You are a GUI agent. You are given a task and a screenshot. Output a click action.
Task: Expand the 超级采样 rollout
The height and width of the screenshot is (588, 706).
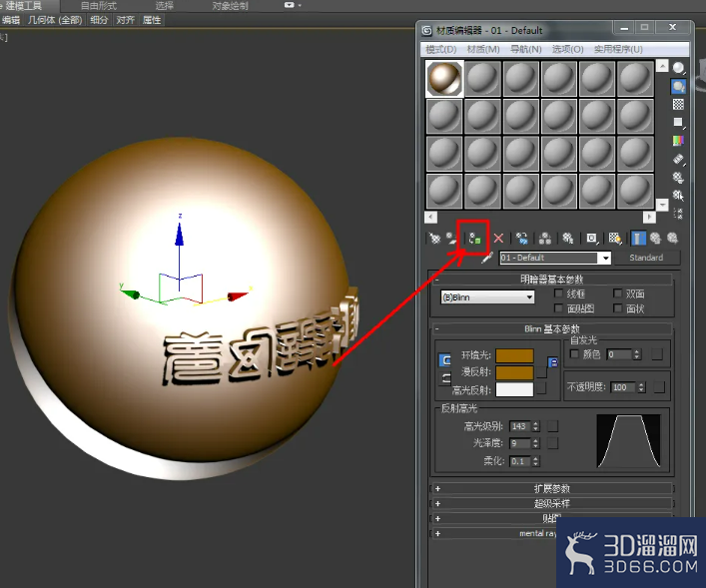pyautogui.click(x=552, y=503)
